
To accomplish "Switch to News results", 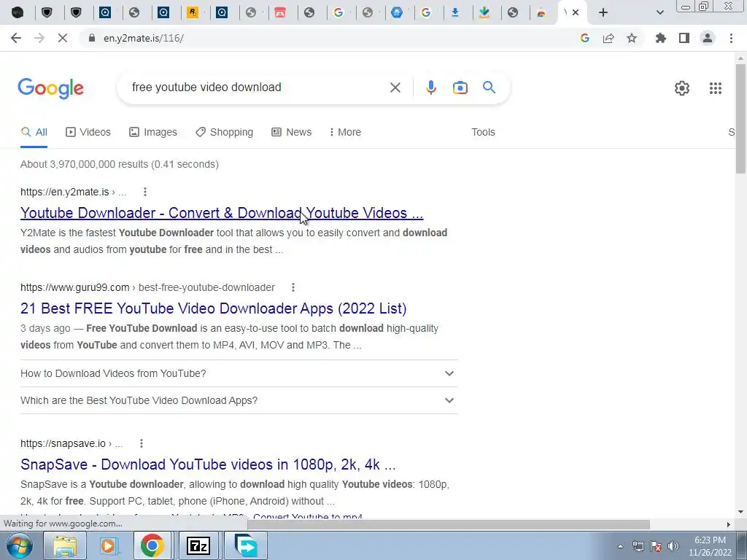I will (292, 132).
